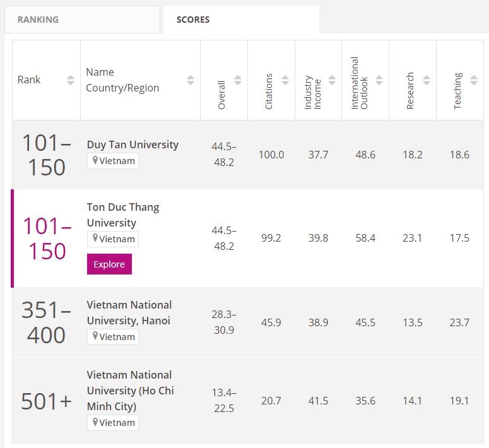Viewport: 489px width, 448px height.
Task: Select the Scores tab
Action: click(x=241, y=20)
